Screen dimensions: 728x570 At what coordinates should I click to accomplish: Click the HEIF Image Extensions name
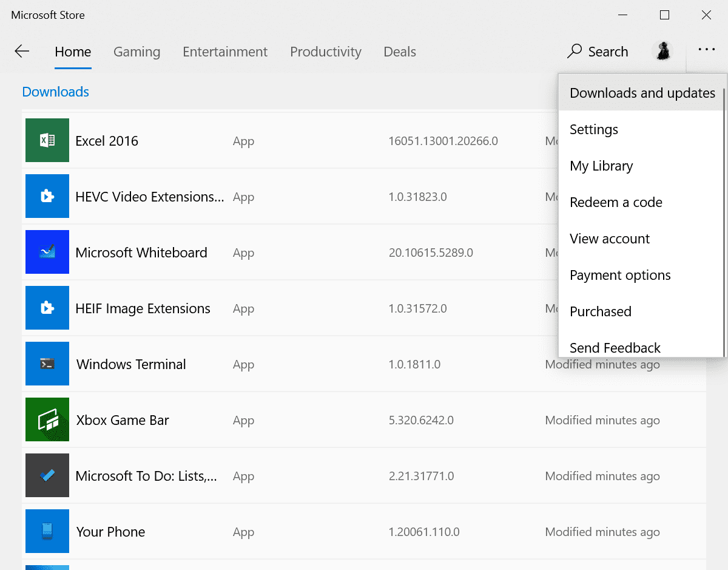click(143, 308)
